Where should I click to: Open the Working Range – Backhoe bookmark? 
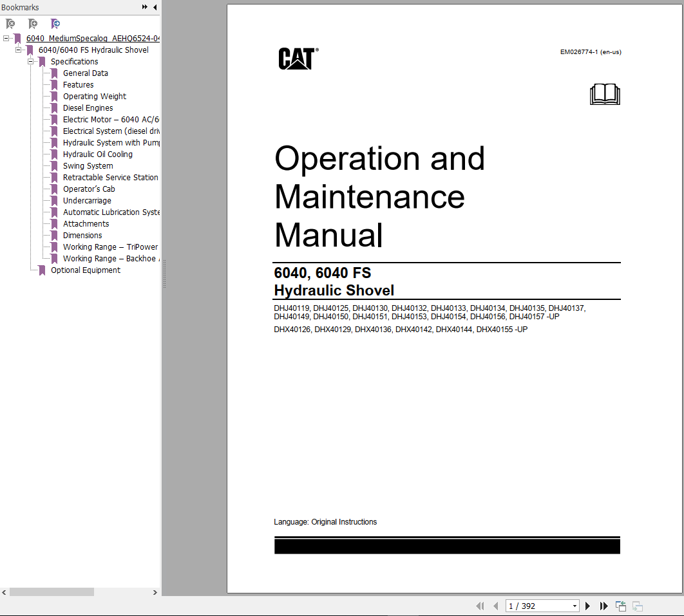point(111,259)
